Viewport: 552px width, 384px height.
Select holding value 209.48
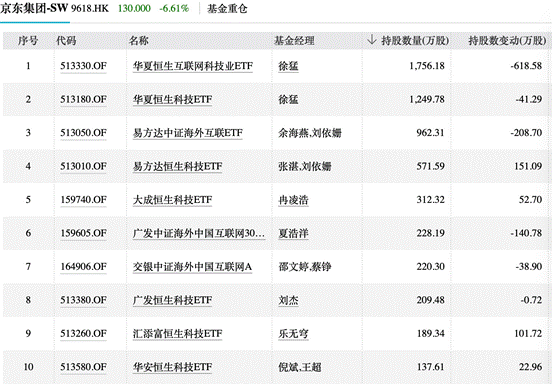(431, 300)
